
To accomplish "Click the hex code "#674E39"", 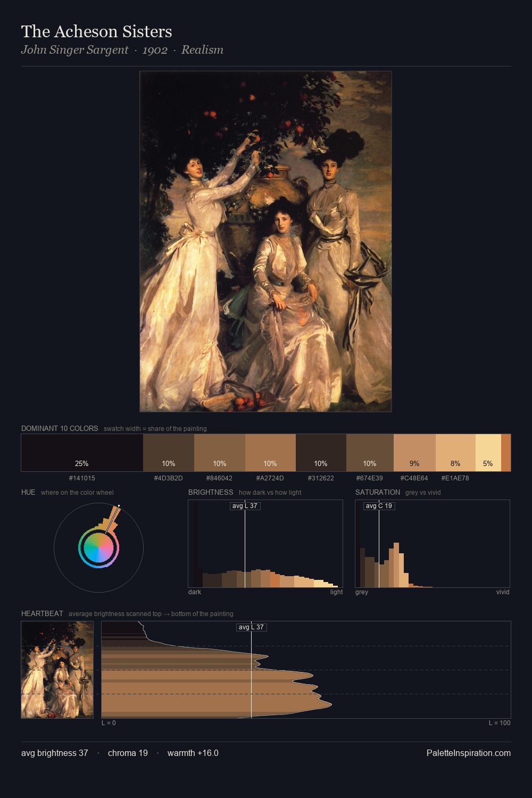I will [370, 478].
